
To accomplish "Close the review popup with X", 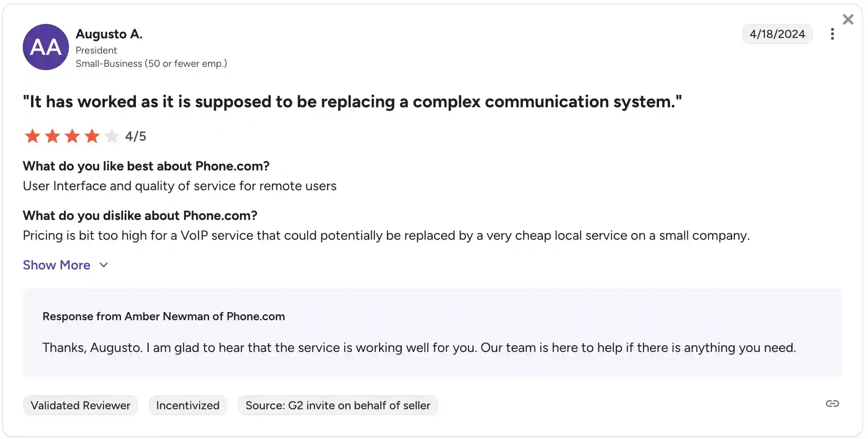I will pos(848,19).
